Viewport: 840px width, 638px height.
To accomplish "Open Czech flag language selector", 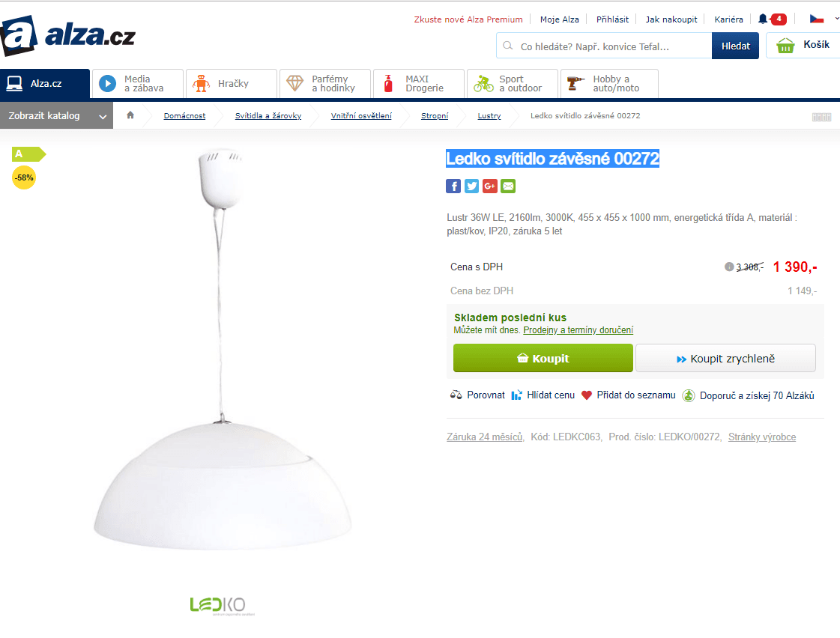I will (817, 19).
